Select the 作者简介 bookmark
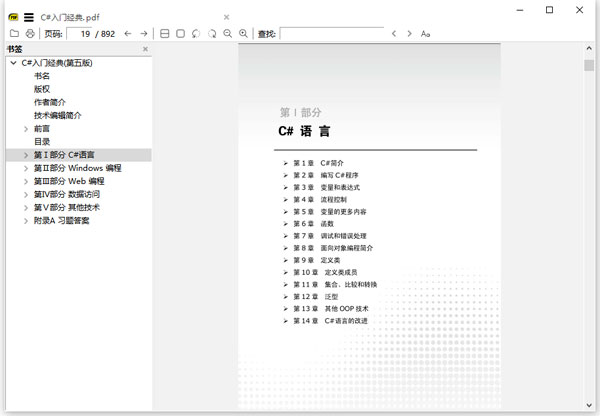Image resolution: width=600 pixels, height=416 pixels. pyautogui.click(x=50, y=102)
